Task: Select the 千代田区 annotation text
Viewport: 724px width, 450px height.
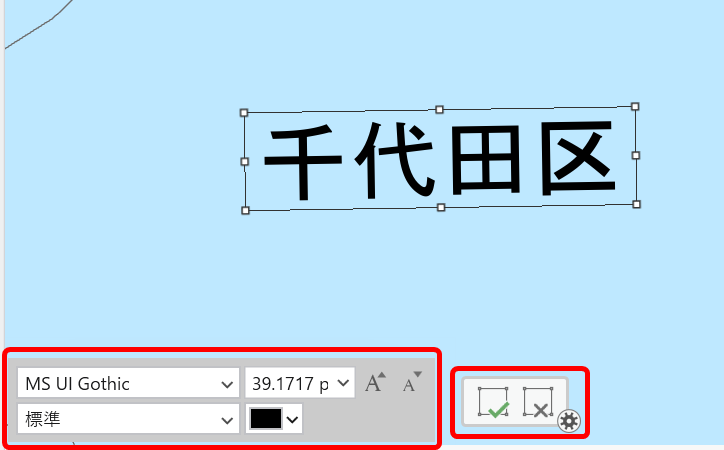Action: tap(440, 160)
